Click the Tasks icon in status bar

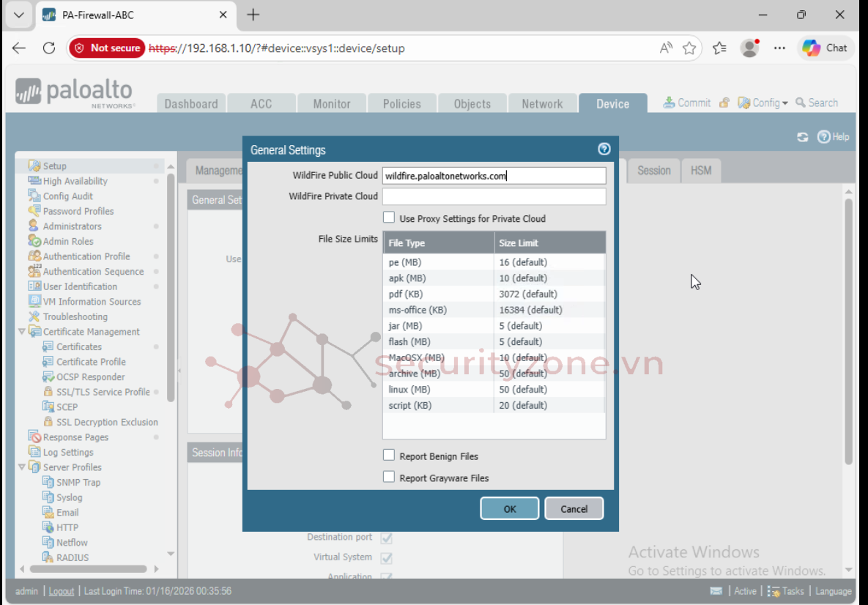coord(773,591)
